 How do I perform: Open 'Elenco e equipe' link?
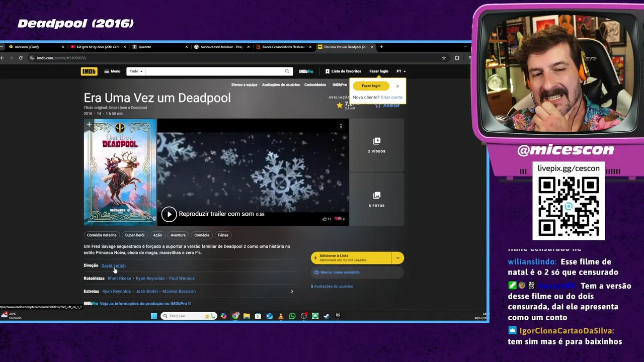click(x=244, y=85)
